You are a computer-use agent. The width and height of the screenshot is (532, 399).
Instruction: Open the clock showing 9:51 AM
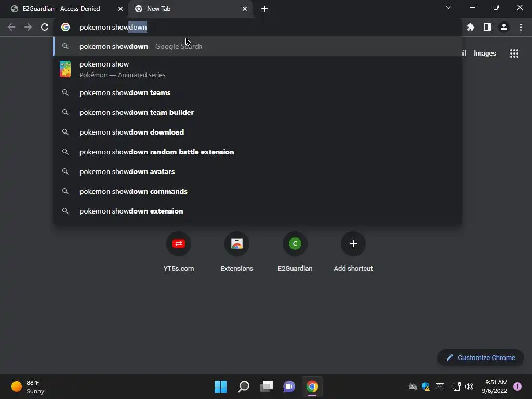(x=495, y=387)
